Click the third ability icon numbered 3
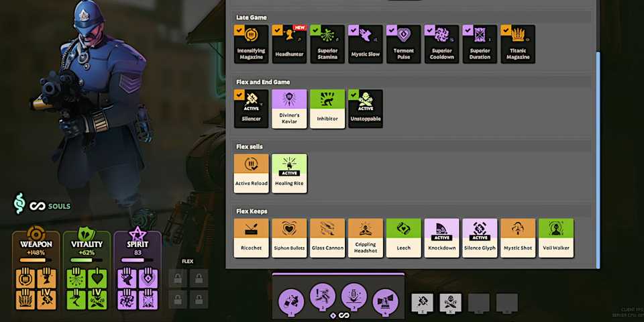This screenshot has width=644, height=322. [354, 296]
